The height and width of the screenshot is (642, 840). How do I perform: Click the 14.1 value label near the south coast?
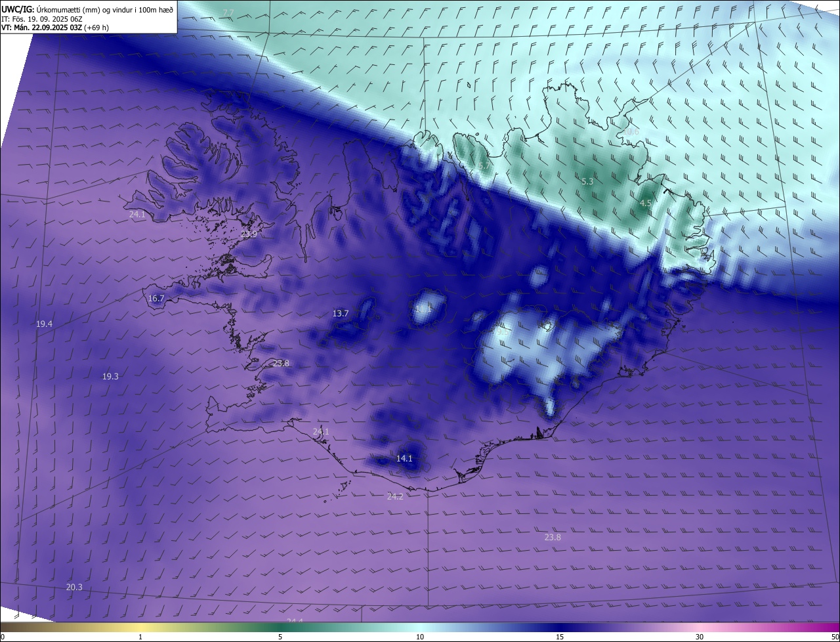(404, 458)
